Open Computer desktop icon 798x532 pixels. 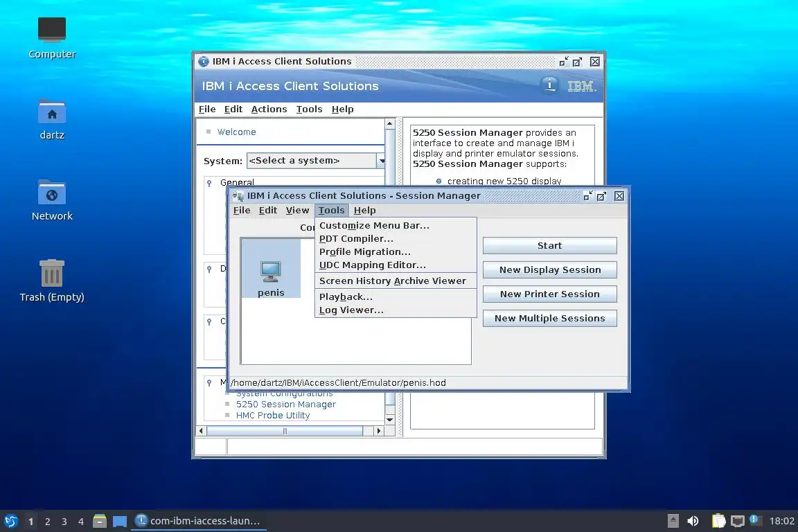[52, 38]
